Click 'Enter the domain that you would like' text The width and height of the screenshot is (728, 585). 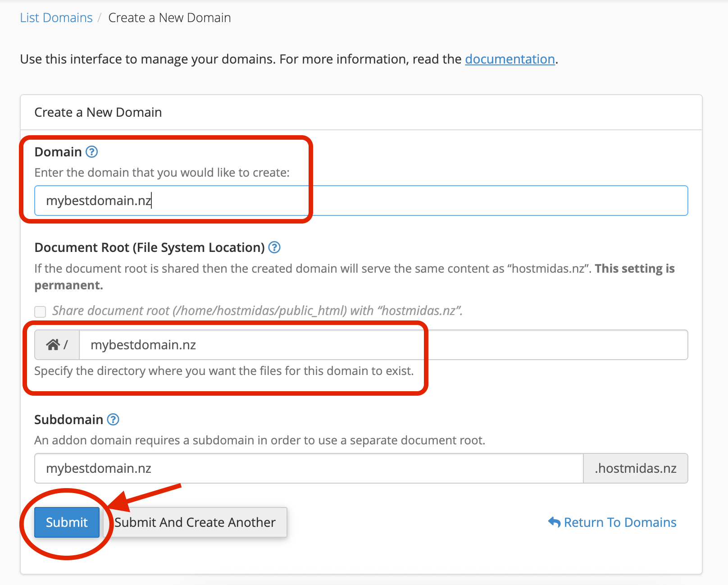coord(162,173)
